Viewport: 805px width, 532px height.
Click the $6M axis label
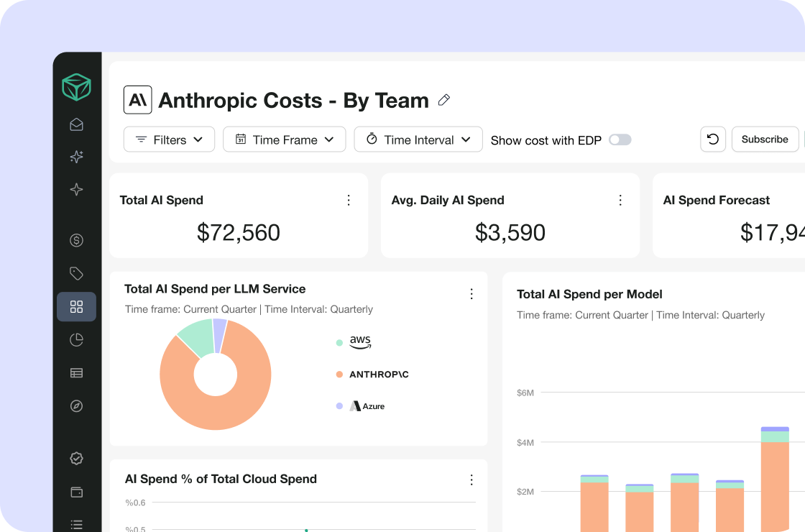pyautogui.click(x=525, y=393)
